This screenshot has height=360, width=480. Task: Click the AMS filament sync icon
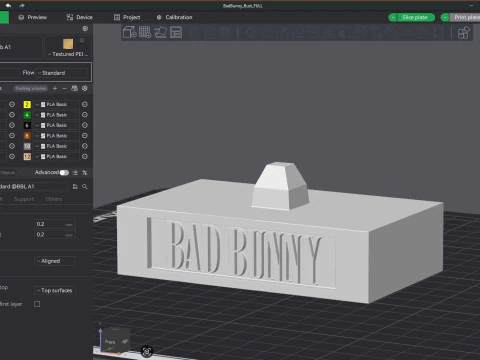(x=75, y=88)
